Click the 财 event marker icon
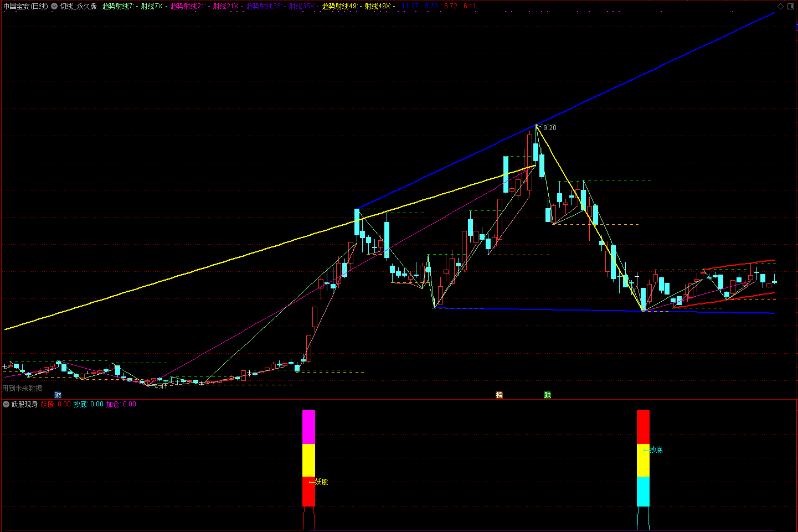 pos(58,395)
